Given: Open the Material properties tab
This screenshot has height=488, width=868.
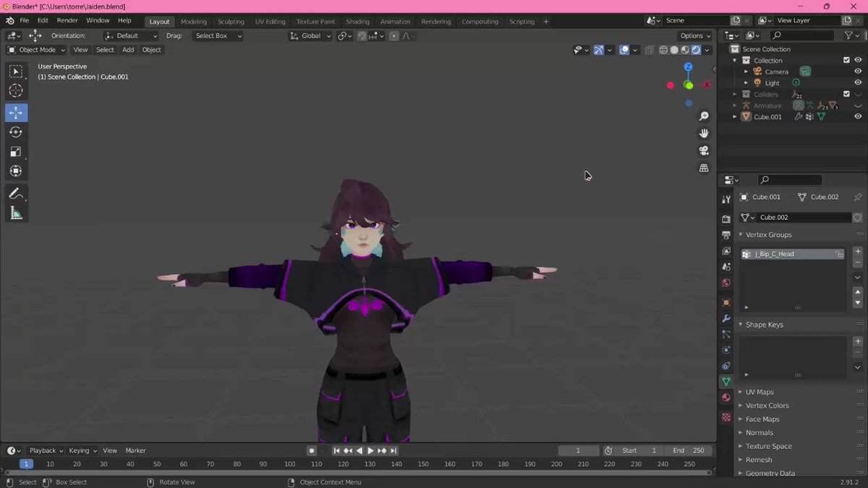Looking at the screenshot, I should coord(726,398).
